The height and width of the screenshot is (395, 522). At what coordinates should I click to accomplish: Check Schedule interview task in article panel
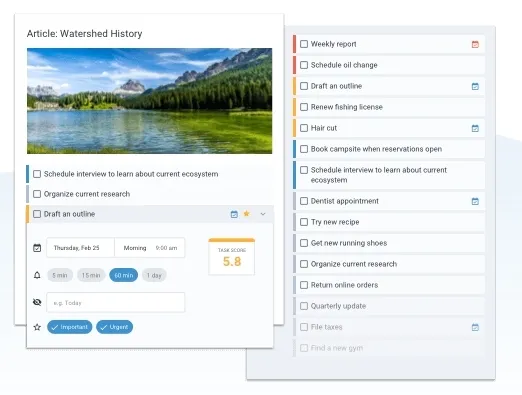(x=37, y=174)
